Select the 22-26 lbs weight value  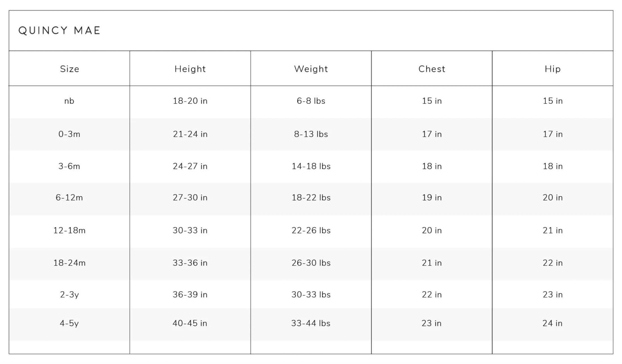click(311, 230)
